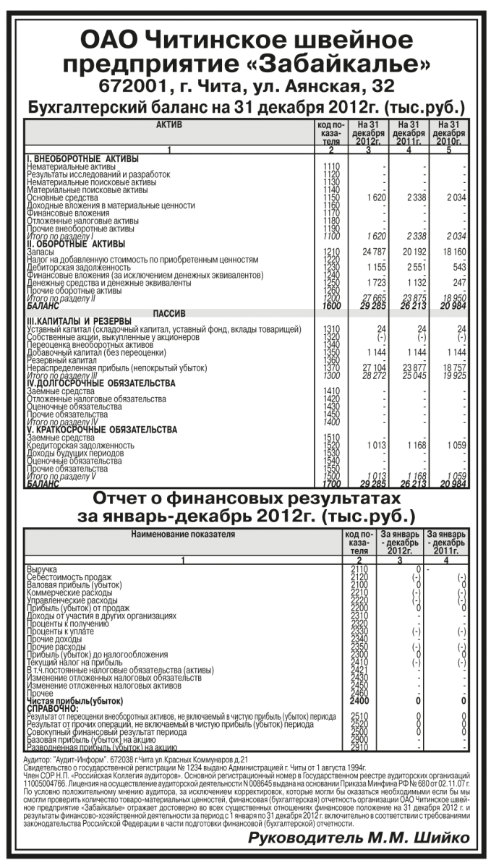Select the 'За январь - декабрь 2011г.' column header
491x868 pixels.
[x=448, y=542]
